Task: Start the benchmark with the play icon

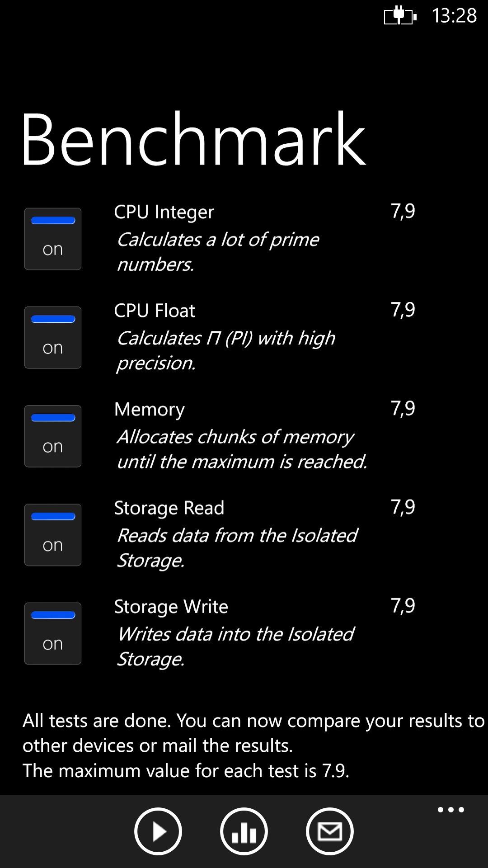Action: pyautogui.click(x=158, y=831)
